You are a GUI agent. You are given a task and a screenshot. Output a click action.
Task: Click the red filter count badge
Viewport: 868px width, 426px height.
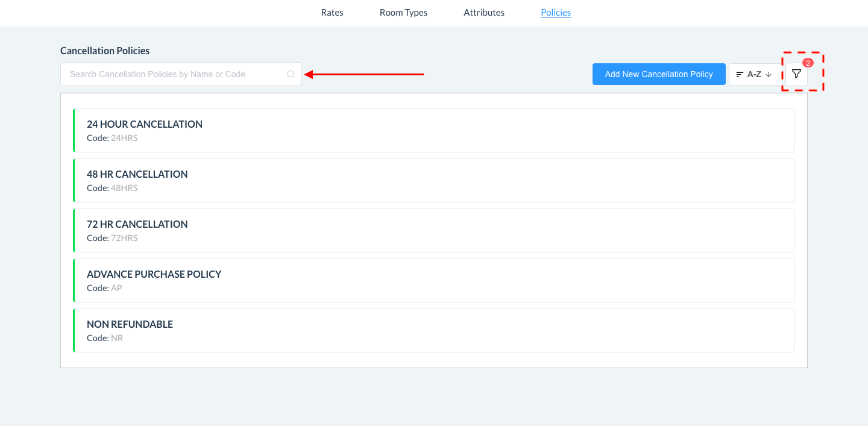808,63
